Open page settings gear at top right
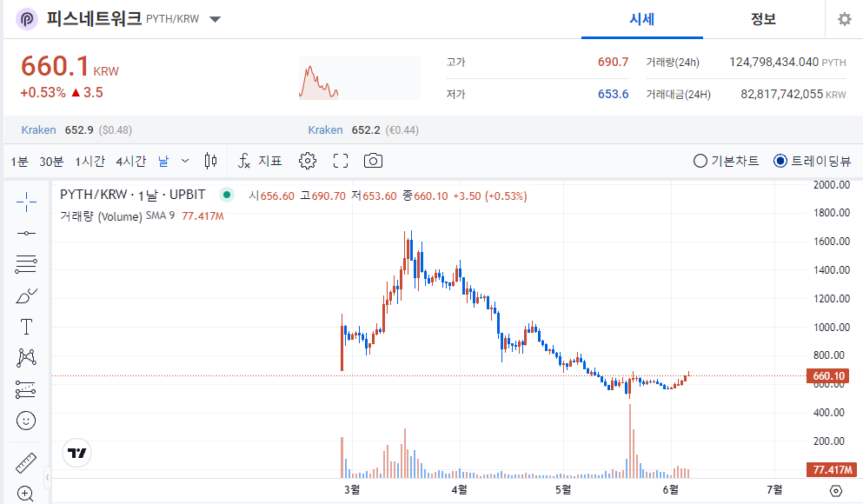 pyautogui.click(x=844, y=19)
